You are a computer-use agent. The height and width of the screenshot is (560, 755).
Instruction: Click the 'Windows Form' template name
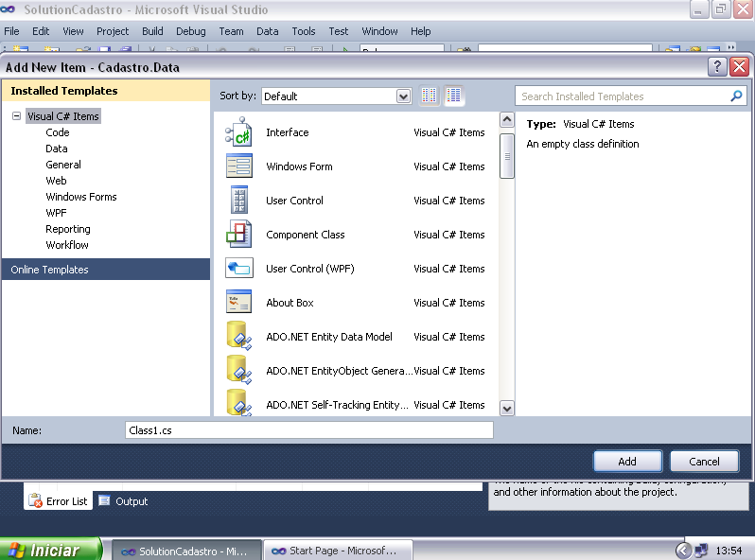click(299, 166)
